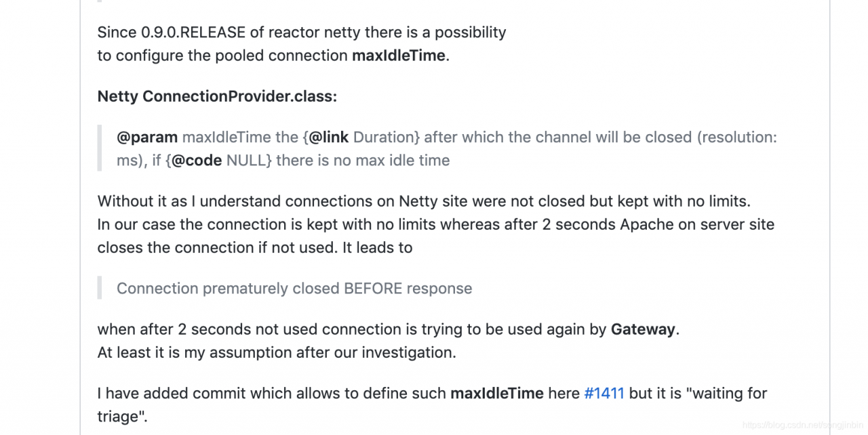
Task: Click bold 'maxIdleTime' next to the #1411 link
Action: pos(497,393)
